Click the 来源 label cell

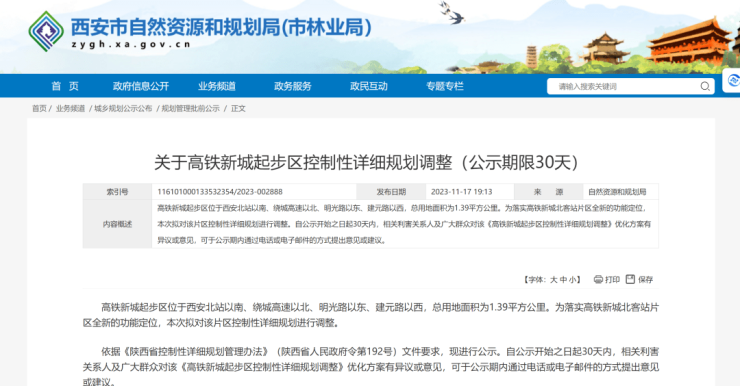click(x=548, y=192)
